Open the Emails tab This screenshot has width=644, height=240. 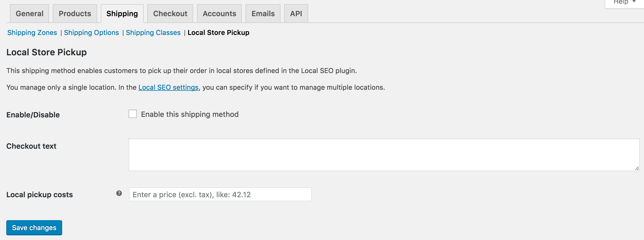pos(262,13)
